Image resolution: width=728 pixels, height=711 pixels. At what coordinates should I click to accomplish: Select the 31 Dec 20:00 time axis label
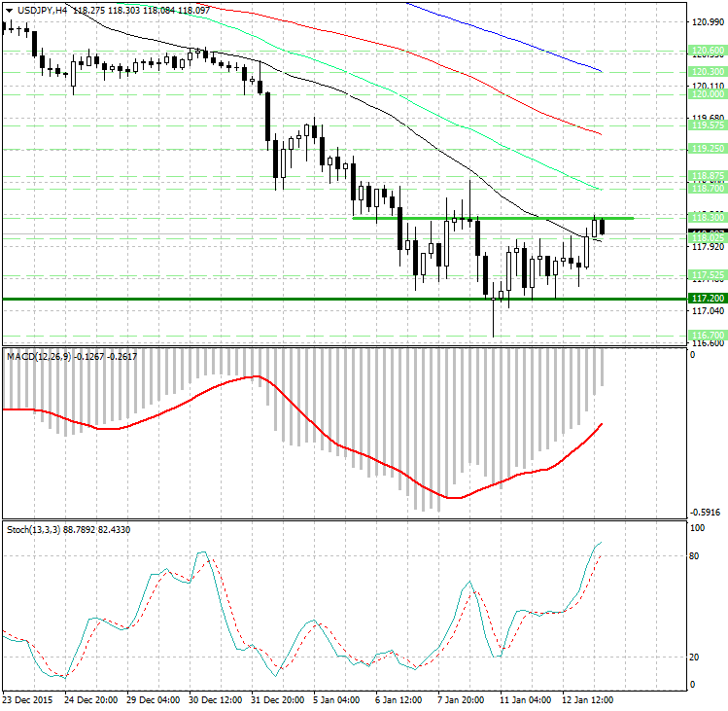click(277, 700)
